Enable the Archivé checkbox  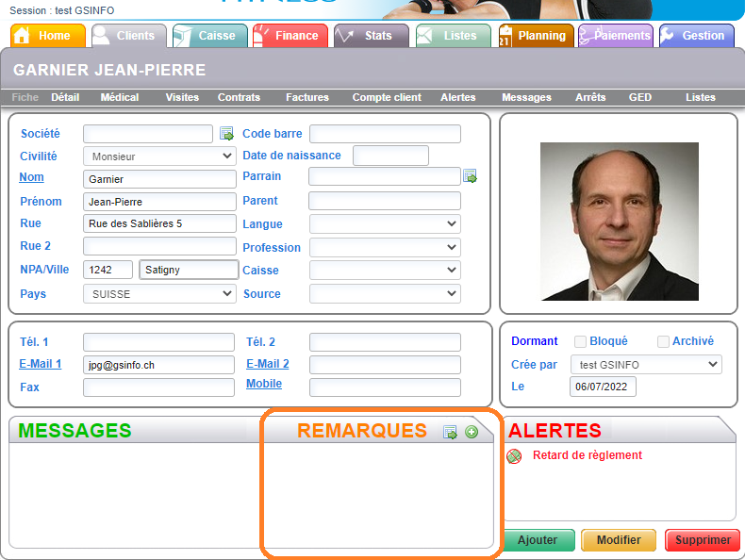click(664, 341)
